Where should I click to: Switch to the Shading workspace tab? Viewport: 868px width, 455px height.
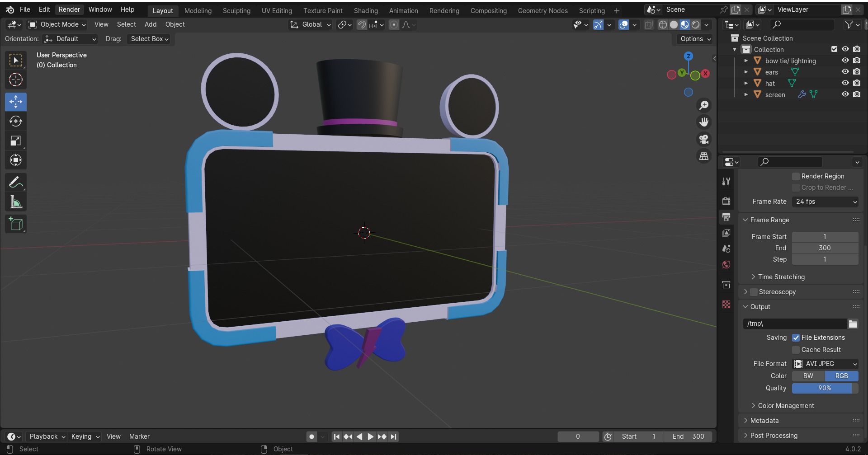coord(366,10)
